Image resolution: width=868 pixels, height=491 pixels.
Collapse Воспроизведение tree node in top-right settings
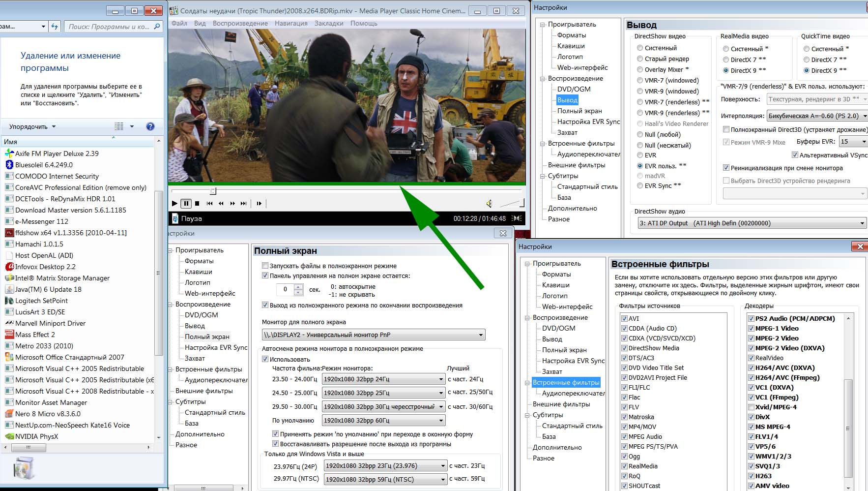[543, 78]
